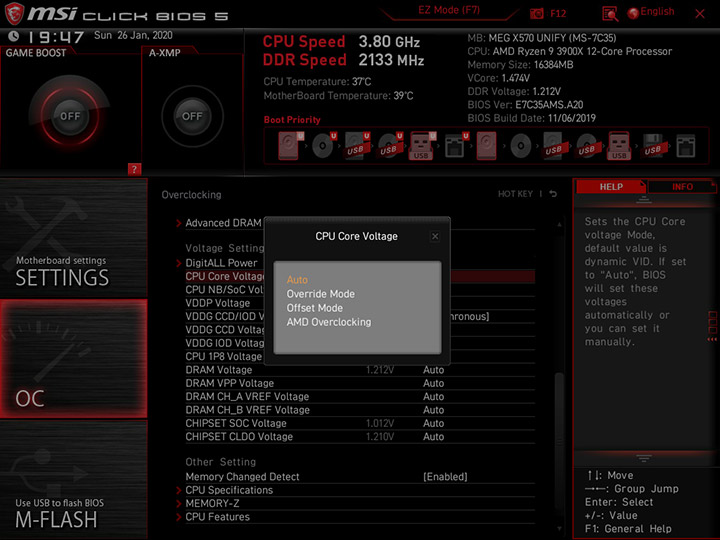The image size is (720, 540).
Task: Toggle the A-XMP off button
Action: click(x=192, y=116)
